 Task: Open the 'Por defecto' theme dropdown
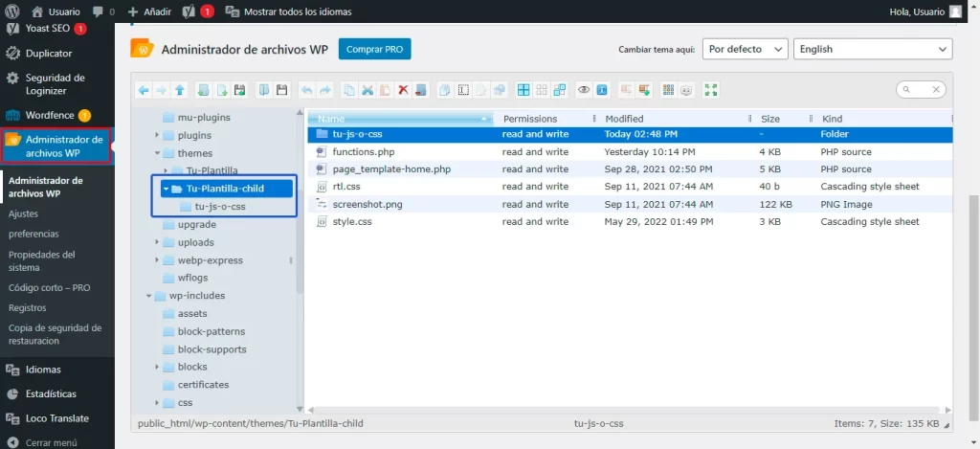(x=745, y=49)
